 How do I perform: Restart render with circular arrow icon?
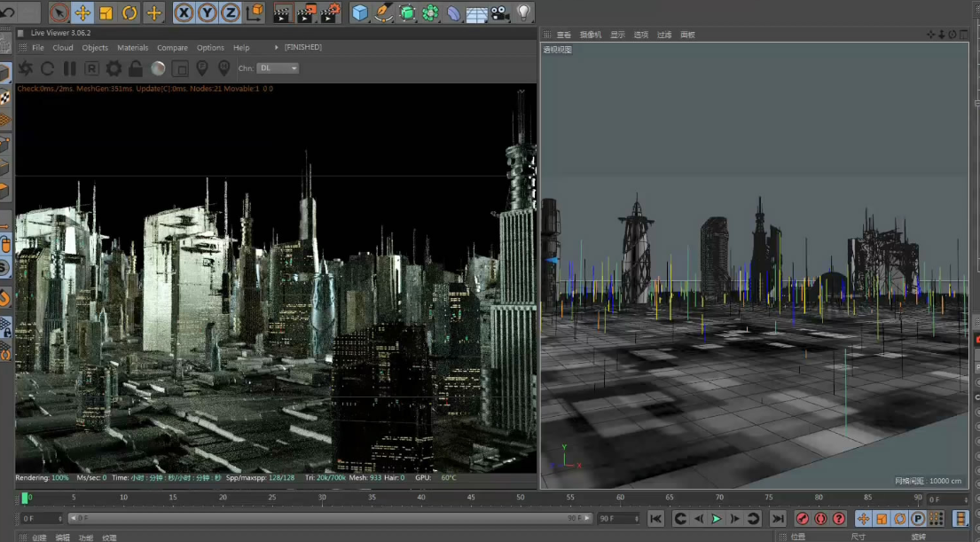pyautogui.click(x=47, y=68)
